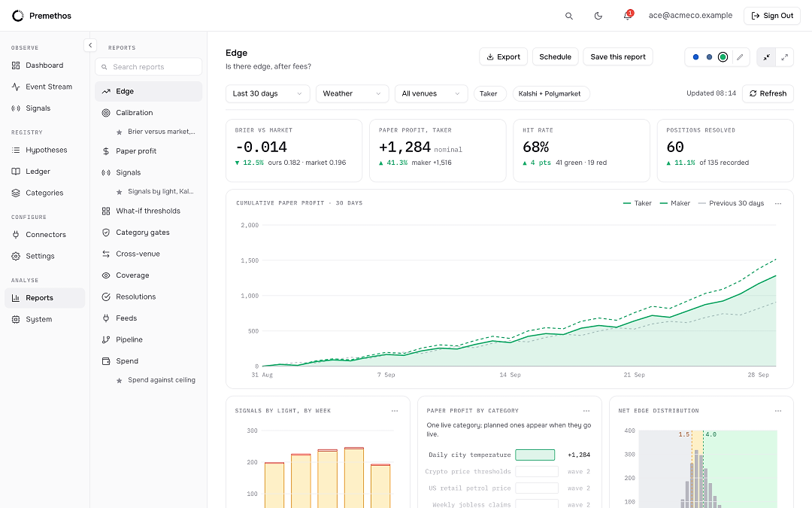This screenshot has height=508, width=812.
Task: Open the Weather category dropdown
Action: click(352, 94)
